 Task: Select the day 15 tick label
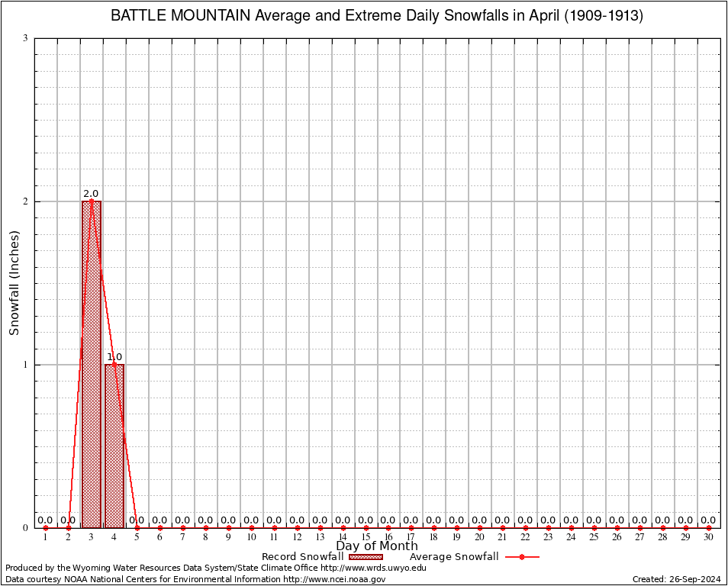[366, 538]
